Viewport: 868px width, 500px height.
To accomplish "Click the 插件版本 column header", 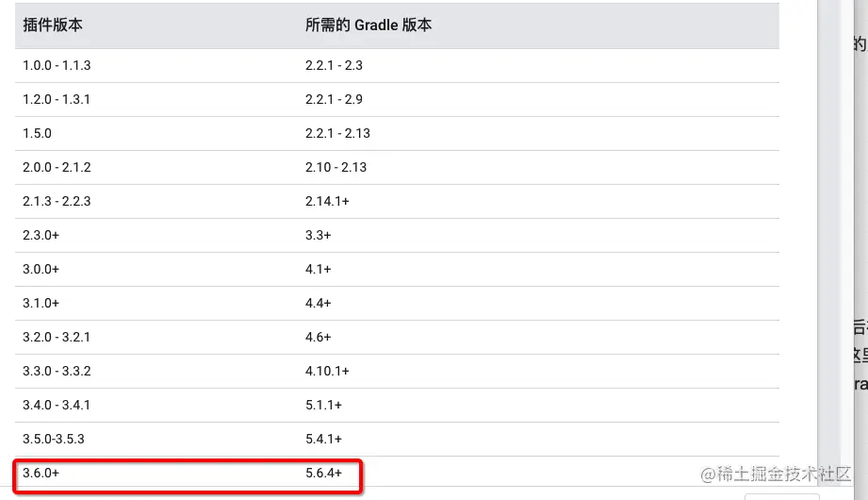I will click(53, 25).
